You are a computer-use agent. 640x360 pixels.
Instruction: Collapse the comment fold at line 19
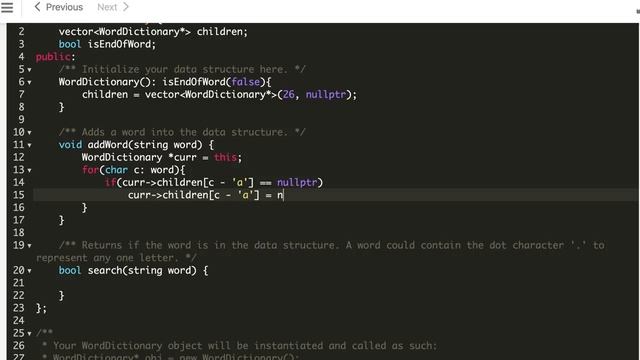pyautogui.click(x=29, y=246)
